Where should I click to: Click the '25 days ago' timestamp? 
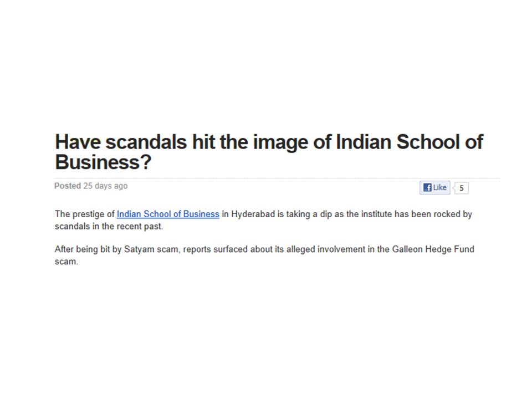(105, 186)
